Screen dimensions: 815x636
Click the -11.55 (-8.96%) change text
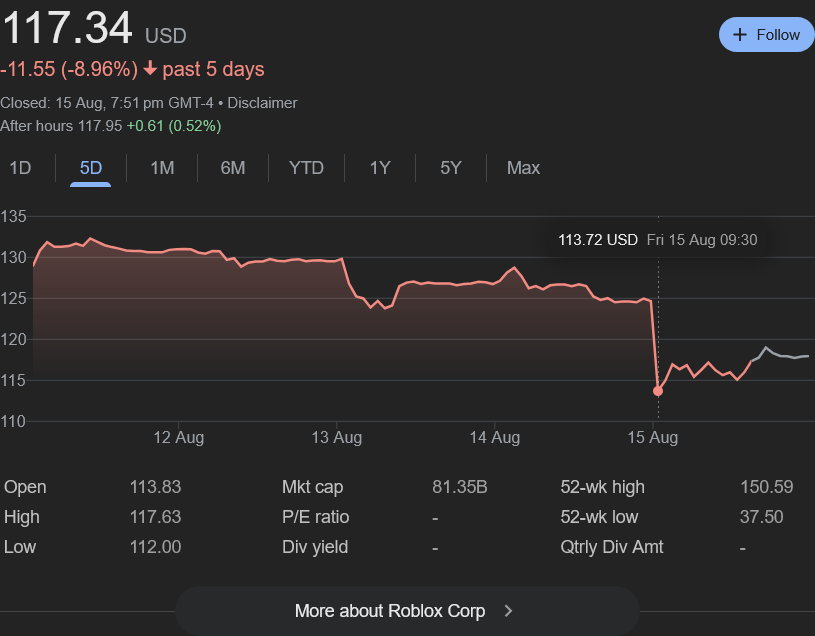(x=69, y=69)
